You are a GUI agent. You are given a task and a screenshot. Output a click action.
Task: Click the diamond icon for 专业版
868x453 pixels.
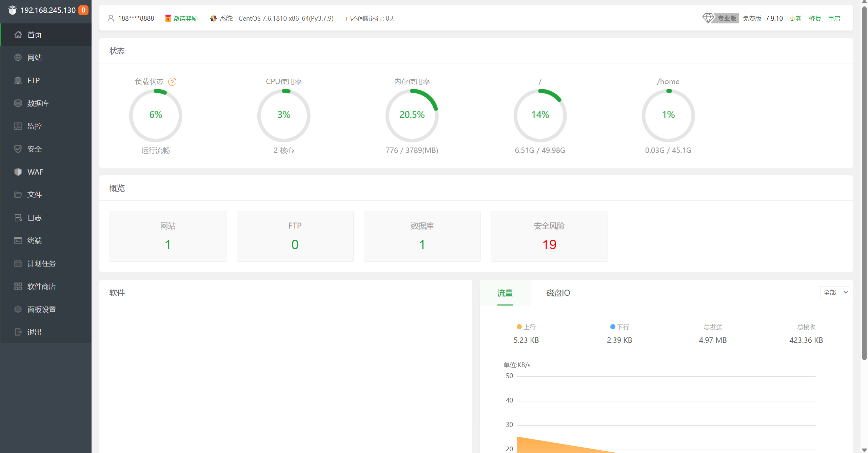pyautogui.click(x=708, y=18)
